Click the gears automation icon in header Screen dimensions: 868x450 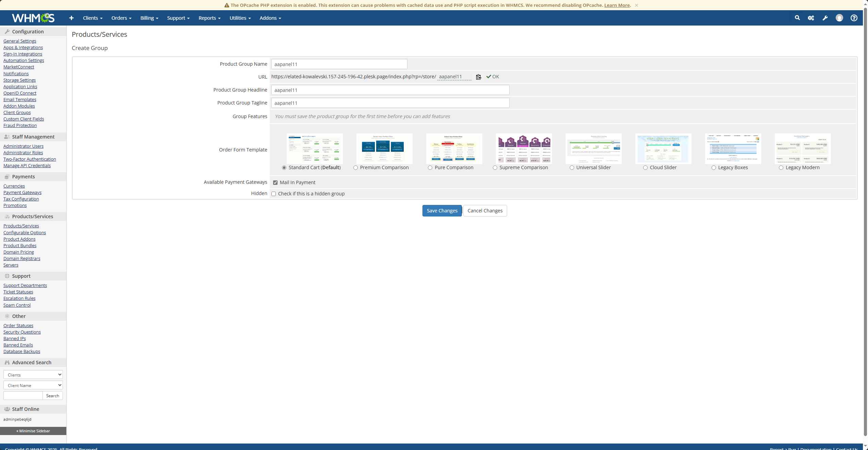pos(811,18)
